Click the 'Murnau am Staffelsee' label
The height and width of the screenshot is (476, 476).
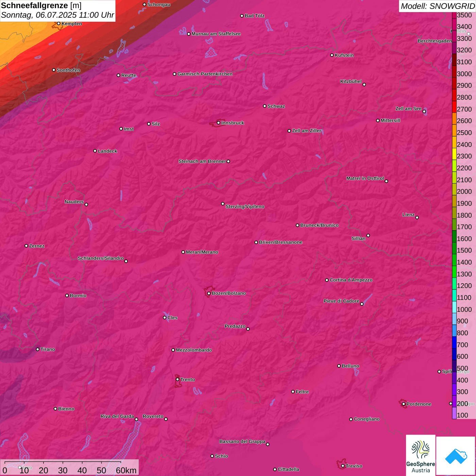[x=216, y=34]
